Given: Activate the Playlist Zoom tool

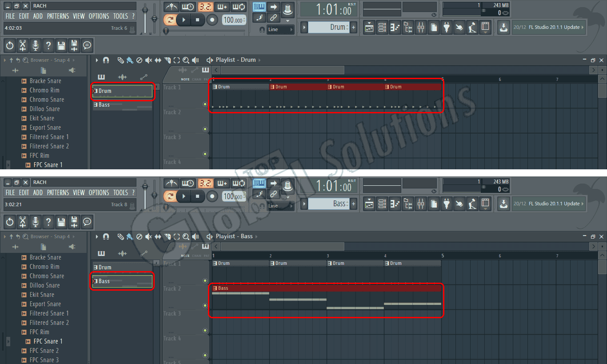Looking at the screenshot, I should 186,60.
